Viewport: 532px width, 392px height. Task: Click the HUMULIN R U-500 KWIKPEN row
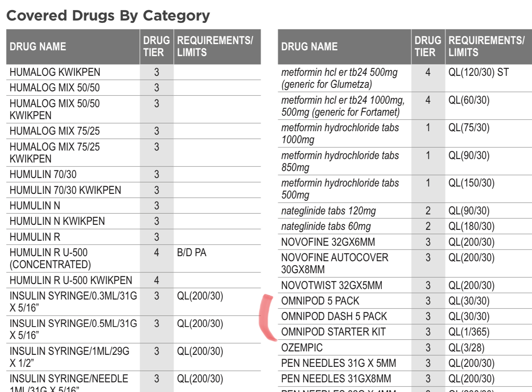click(134, 280)
